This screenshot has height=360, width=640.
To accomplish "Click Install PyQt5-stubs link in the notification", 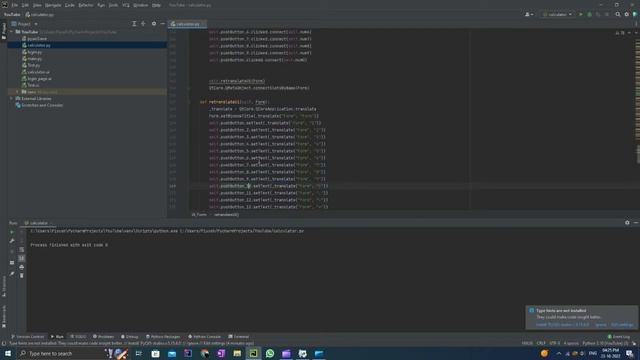I will point(562,324).
